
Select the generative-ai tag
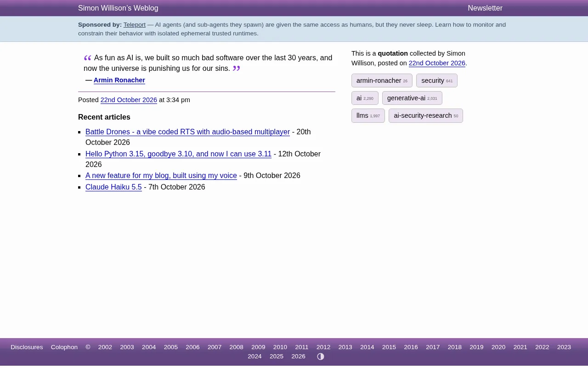click(x=412, y=98)
